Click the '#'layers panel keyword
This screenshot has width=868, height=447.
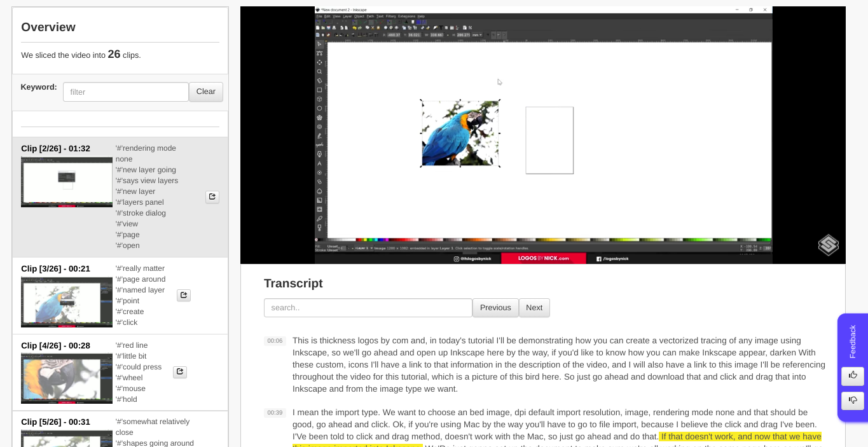tap(139, 202)
